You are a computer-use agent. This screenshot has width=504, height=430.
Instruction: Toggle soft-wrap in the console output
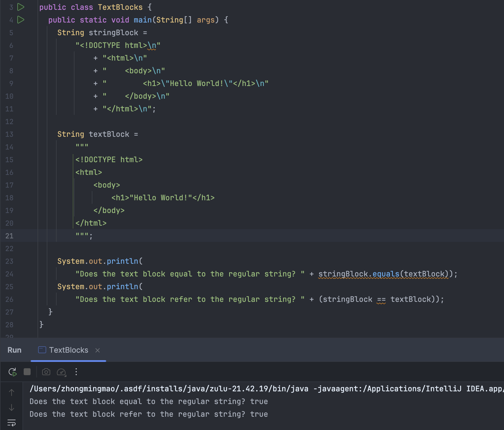12,423
